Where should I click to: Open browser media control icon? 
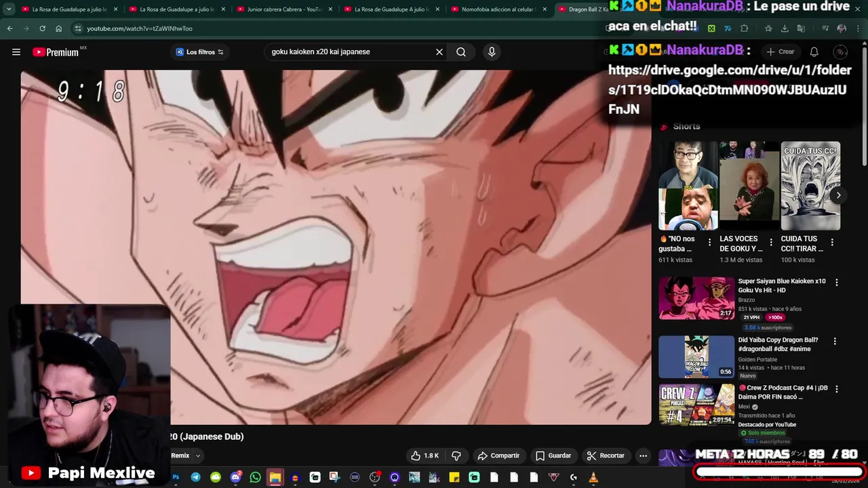pos(825,28)
